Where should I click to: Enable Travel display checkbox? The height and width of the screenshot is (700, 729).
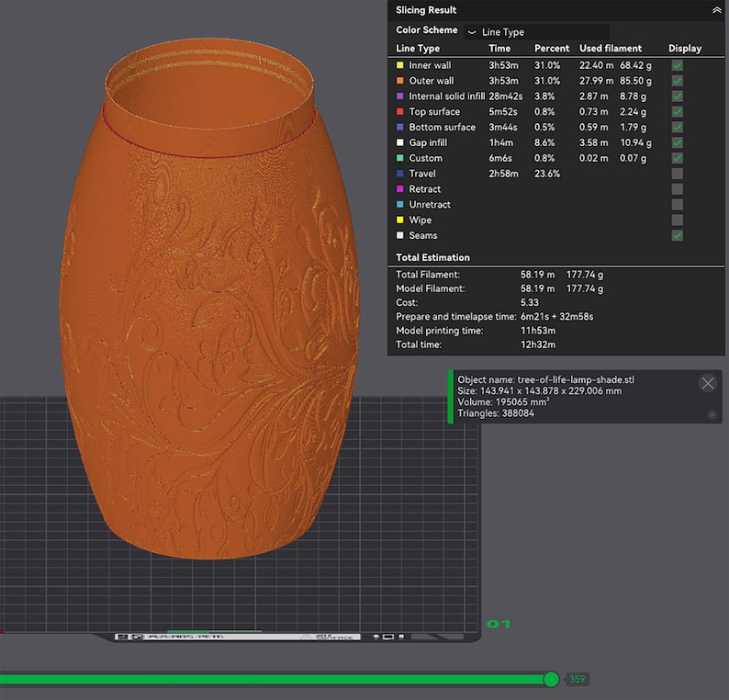pyautogui.click(x=678, y=174)
